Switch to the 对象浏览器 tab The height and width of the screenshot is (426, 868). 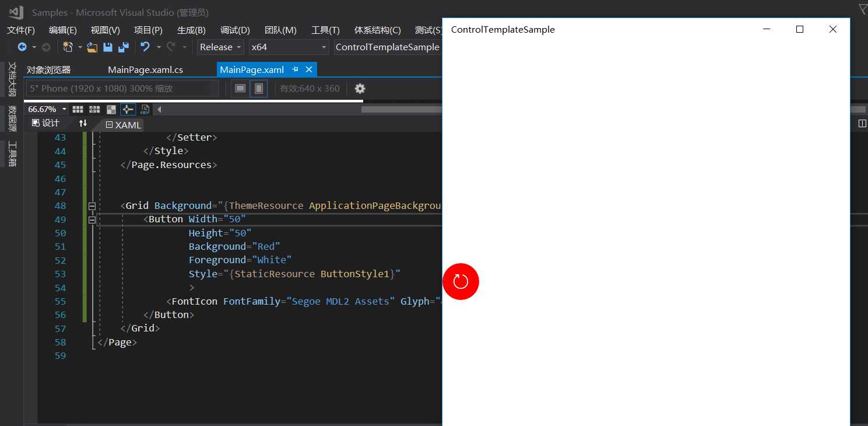[49, 70]
